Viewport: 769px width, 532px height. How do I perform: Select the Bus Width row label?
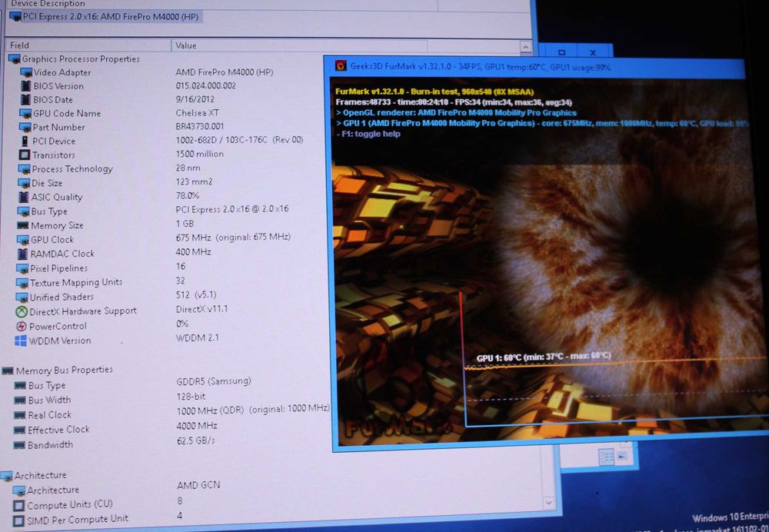49,400
